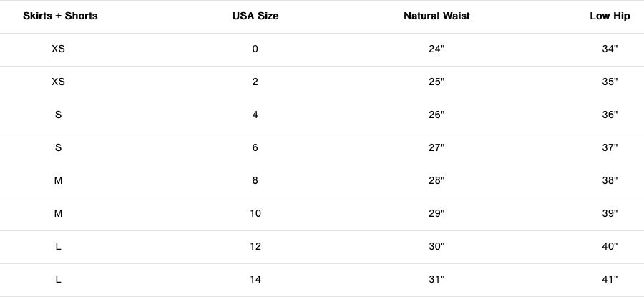This screenshot has height=297, width=644.
Task: Click the Skirts + Shorts column header
Action: [60, 16]
